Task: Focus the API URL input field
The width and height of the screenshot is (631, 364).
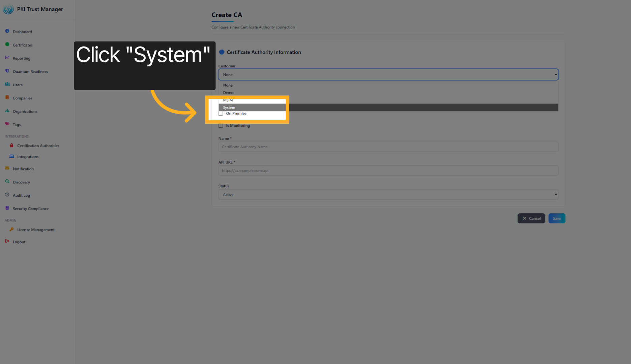Action: click(388, 171)
